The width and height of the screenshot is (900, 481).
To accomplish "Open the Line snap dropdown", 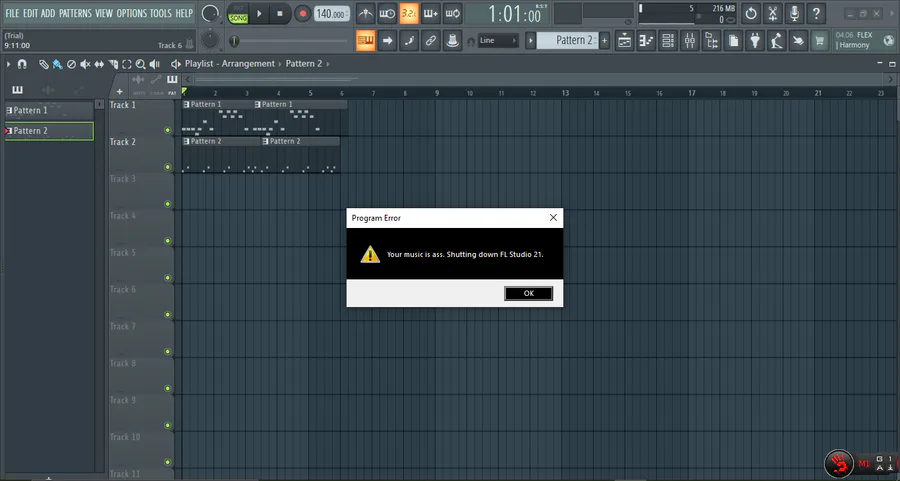I will click(497, 40).
